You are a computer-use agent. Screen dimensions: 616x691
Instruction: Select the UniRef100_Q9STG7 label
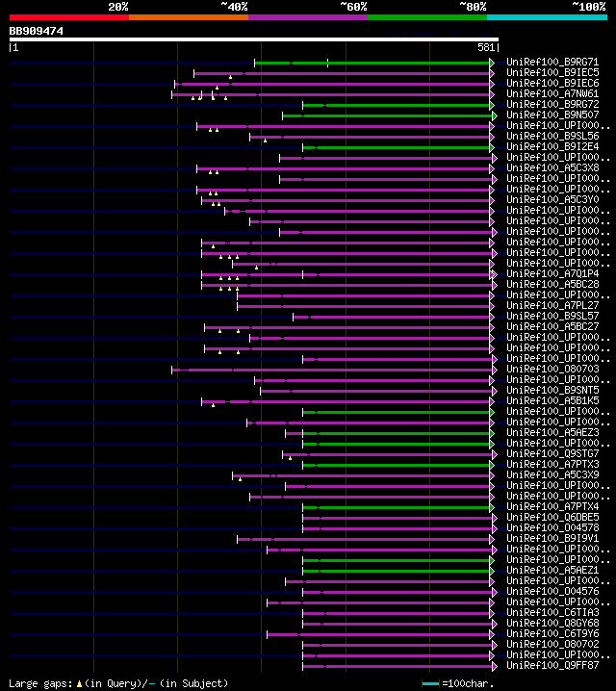pos(552,453)
